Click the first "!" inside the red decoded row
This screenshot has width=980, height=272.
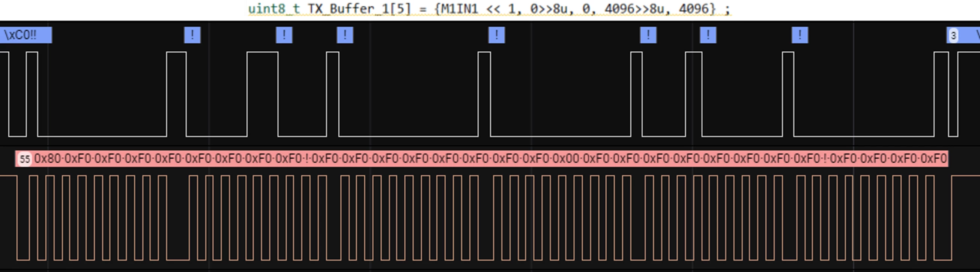pyautogui.click(x=307, y=158)
